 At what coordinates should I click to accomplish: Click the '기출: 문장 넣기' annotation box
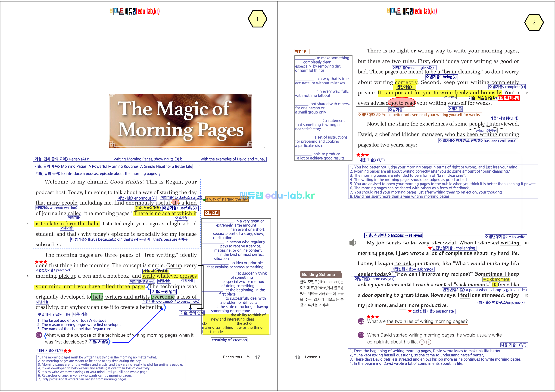pyautogui.click(x=164, y=291)
